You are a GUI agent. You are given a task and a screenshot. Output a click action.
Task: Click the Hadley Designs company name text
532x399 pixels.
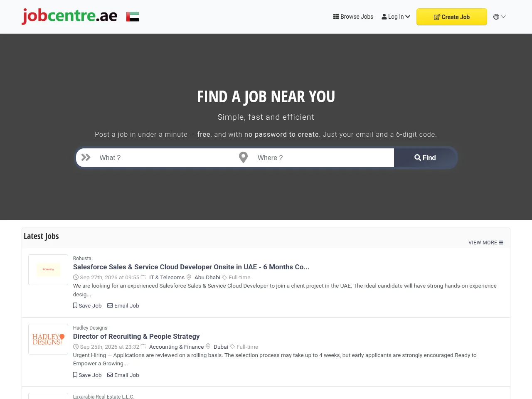(90, 328)
